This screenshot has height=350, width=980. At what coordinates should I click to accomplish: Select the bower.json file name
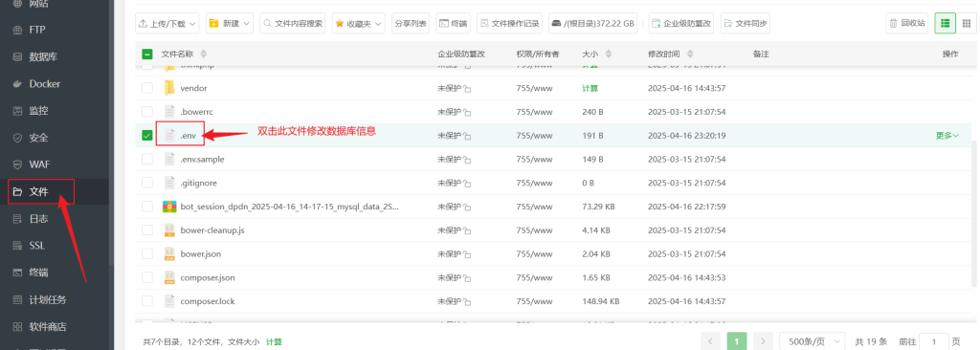tap(201, 254)
